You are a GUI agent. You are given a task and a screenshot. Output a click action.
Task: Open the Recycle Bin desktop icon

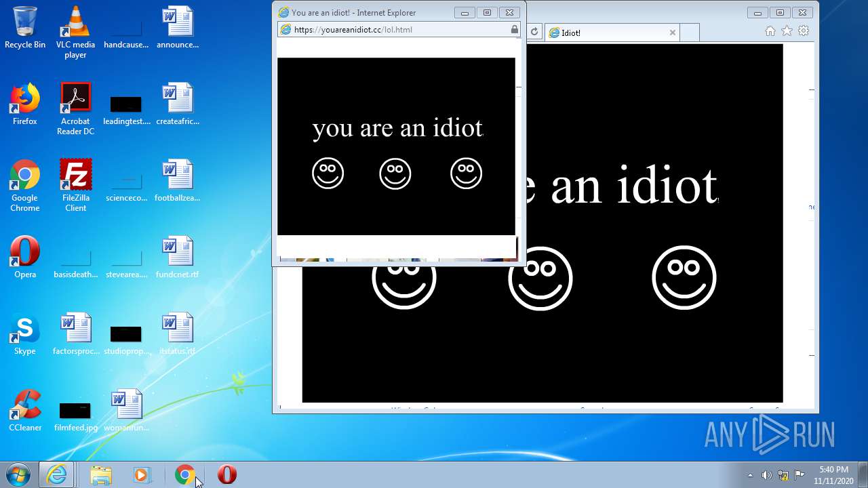(25, 27)
